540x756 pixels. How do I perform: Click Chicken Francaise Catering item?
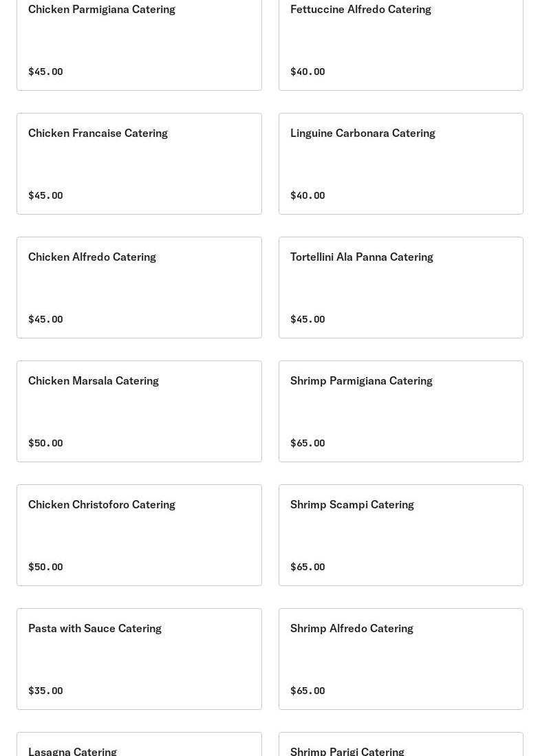tap(139, 163)
